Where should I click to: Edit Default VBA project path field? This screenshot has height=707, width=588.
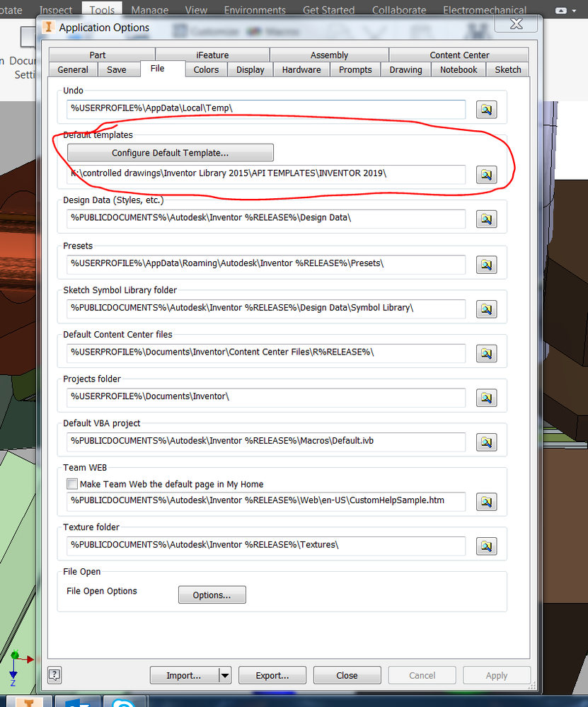click(266, 442)
